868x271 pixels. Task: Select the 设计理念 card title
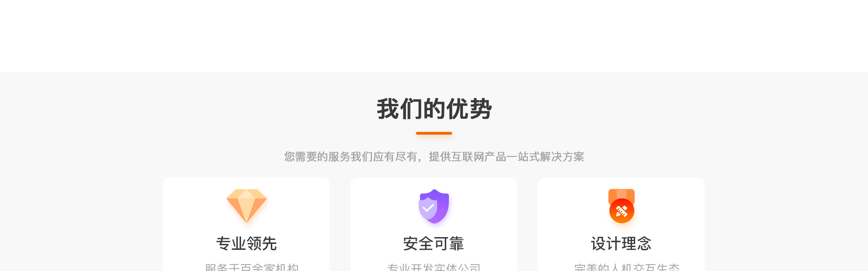[621, 243]
